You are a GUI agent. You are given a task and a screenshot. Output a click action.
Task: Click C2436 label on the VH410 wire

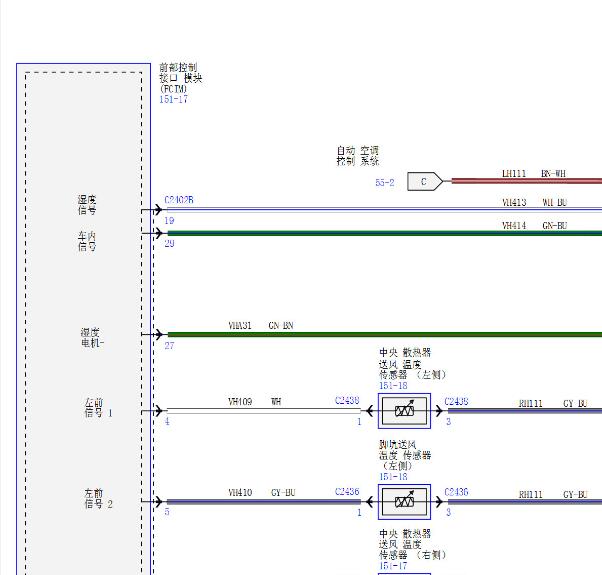click(x=347, y=491)
